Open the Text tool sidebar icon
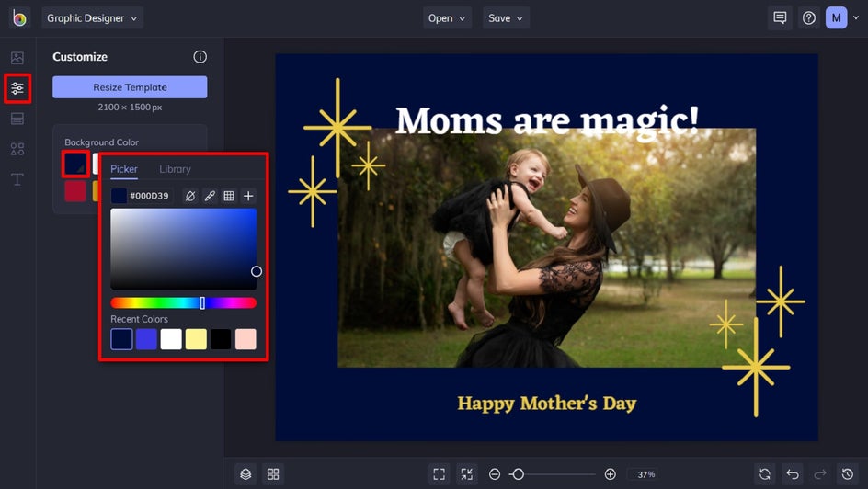The width and height of the screenshot is (868, 489). pyautogui.click(x=17, y=179)
